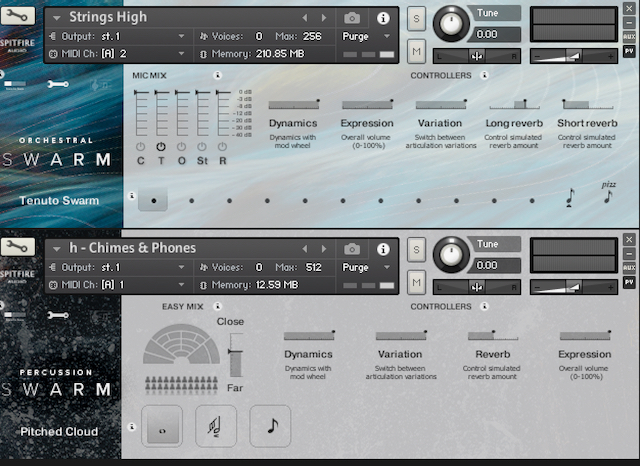640x466 pixels.
Task: Open the small wrench settings view in Percussion Swarm
Action: [x=58, y=315]
